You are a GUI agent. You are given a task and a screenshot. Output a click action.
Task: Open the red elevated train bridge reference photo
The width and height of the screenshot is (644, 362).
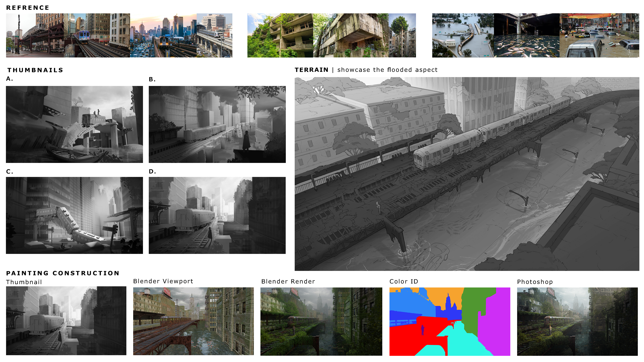click(35, 36)
